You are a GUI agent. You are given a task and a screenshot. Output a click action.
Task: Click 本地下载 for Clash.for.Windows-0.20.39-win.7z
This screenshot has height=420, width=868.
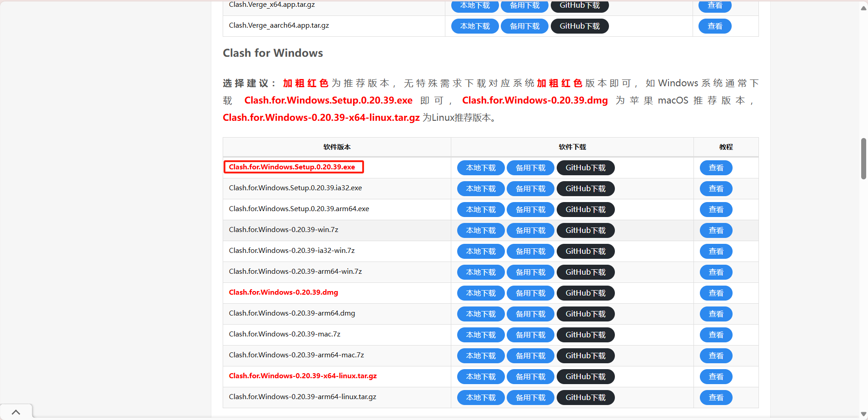(481, 231)
